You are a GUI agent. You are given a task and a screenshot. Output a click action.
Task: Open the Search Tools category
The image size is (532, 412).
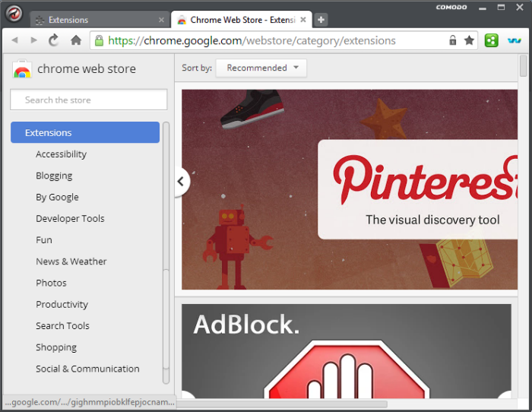(x=62, y=326)
